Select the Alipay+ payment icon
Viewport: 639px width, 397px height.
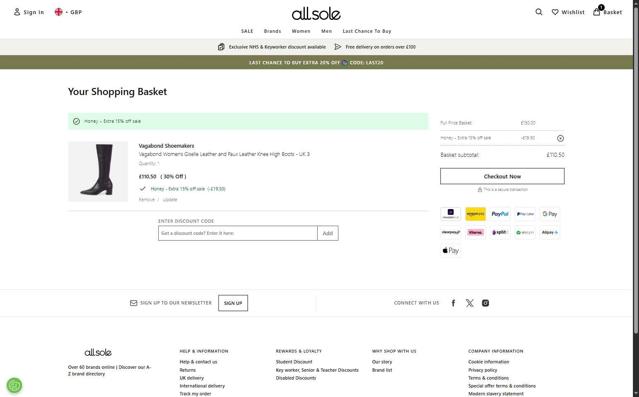(x=549, y=232)
